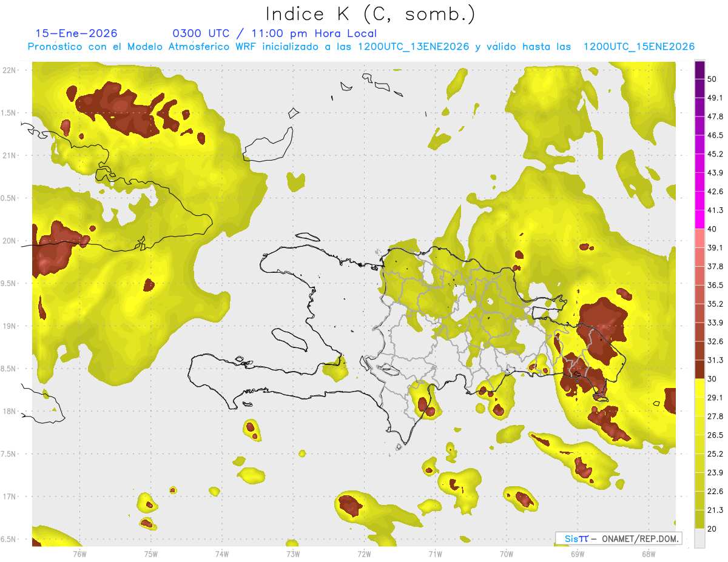Click the color scale value "39.1"
Image resolution: width=728 pixels, height=562 pixels.
(715, 248)
